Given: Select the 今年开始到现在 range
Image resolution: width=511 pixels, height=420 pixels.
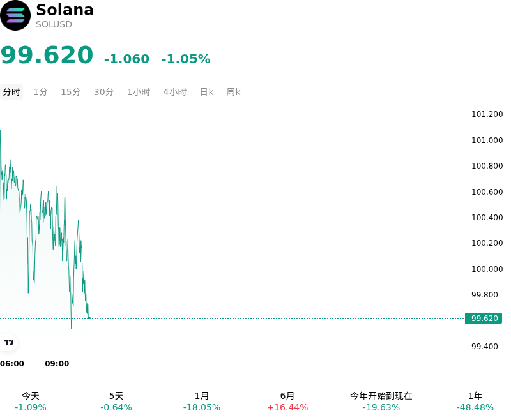Looking at the screenshot, I should click(x=381, y=401).
